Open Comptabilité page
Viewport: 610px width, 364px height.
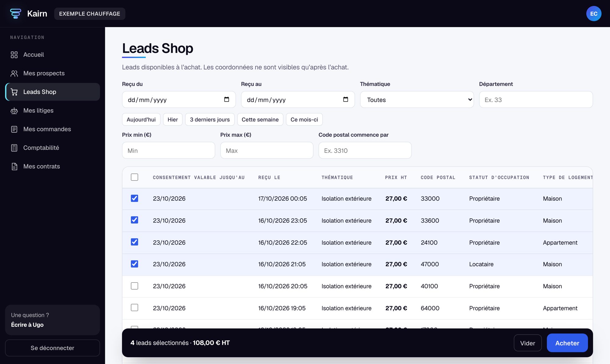(52, 148)
